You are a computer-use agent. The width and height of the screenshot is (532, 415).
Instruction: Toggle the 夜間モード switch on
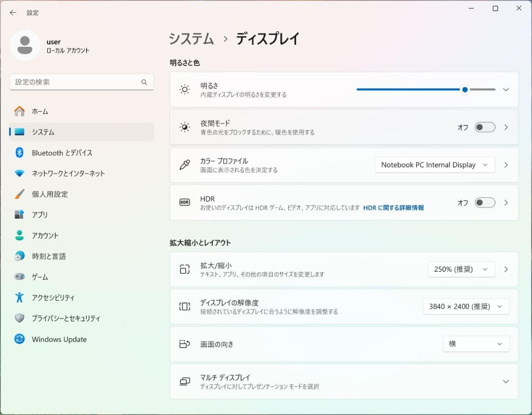[485, 128]
